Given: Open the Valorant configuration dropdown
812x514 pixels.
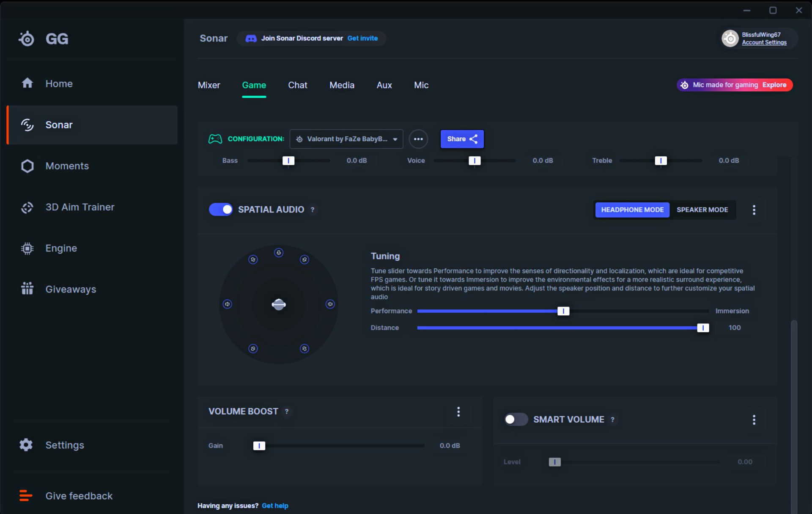Looking at the screenshot, I should pyautogui.click(x=346, y=139).
